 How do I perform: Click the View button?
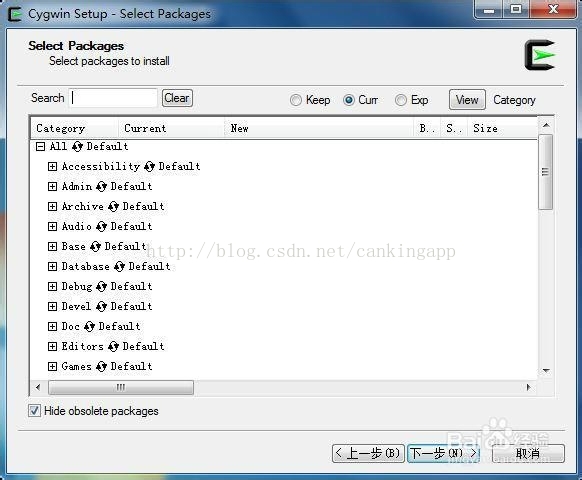(x=467, y=100)
